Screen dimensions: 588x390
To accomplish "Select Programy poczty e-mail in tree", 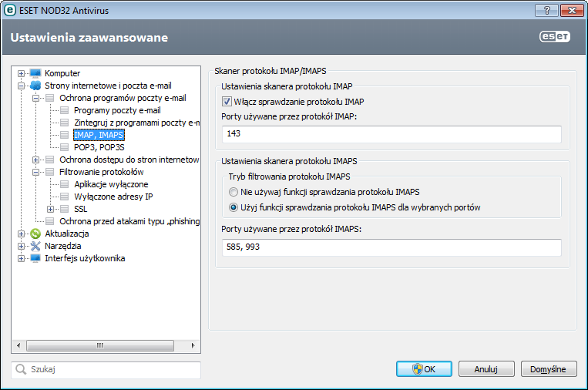I will point(117,110).
